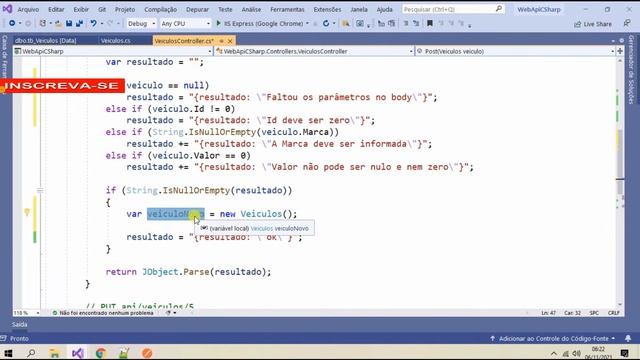Viewport: 640px width, 360px height.
Task: Click the Windows taskbar search icon
Action: point(31,353)
